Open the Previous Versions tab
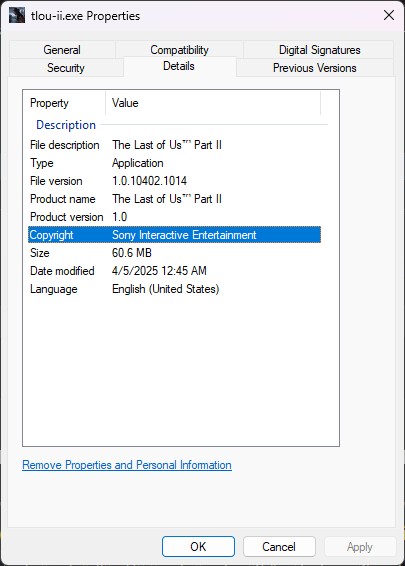Screen dimensions: 405x566 (314, 68)
